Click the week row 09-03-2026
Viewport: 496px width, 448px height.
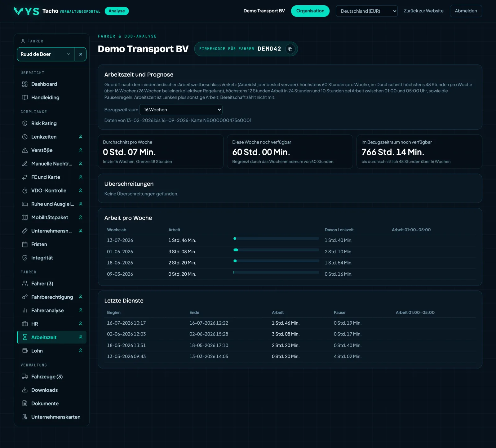point(290,274)
